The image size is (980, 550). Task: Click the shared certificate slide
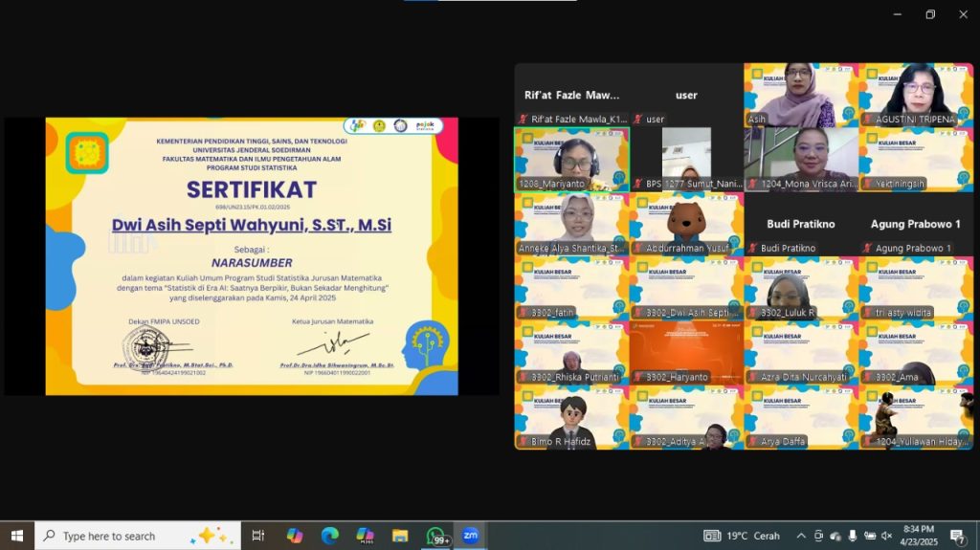(x=252, y=256)
